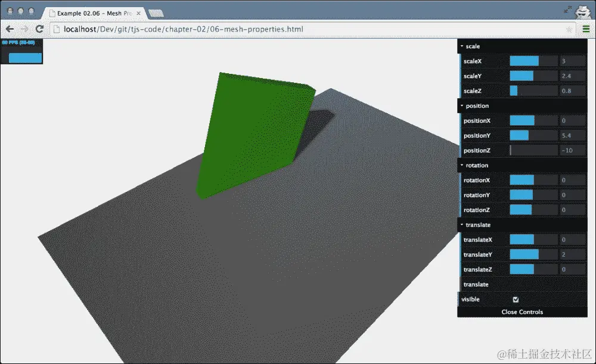Adjust the rotationX slider
The image size is (596, 364).
[533, 180]
